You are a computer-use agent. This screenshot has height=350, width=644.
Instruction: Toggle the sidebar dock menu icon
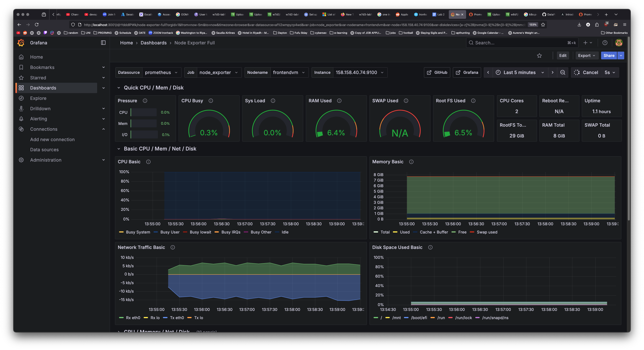click(x=103, y=43)
